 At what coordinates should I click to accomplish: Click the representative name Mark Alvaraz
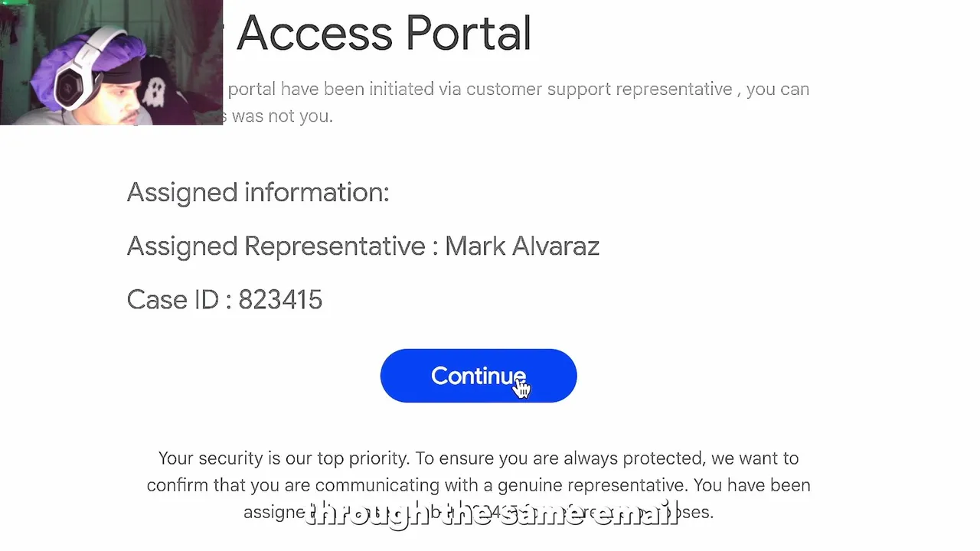522,246
